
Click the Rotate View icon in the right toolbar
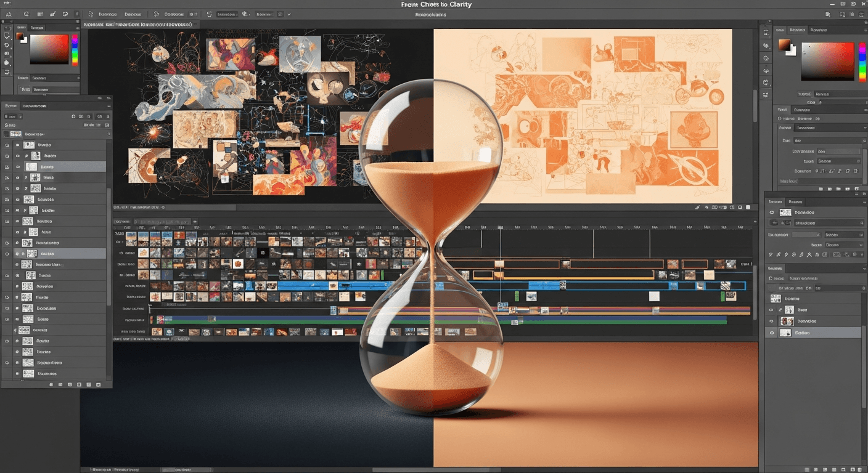766,83
